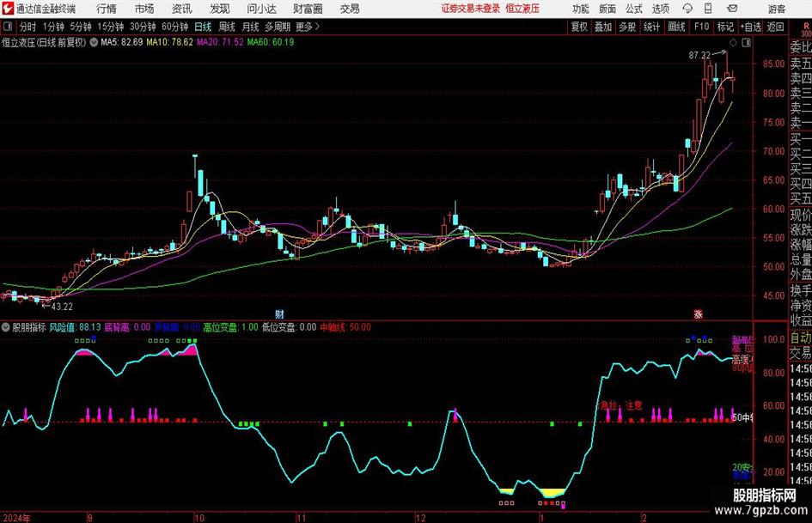Viewport: 812px width, 523px height.
Task: Expand the 股朋指标 indicator dropdown circle
Action: 6,327
